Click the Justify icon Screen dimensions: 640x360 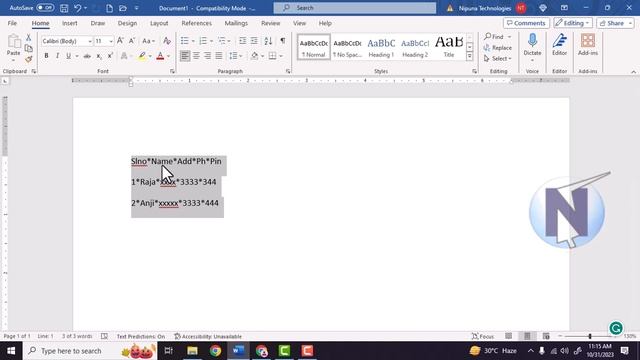[x=219, y=56]
